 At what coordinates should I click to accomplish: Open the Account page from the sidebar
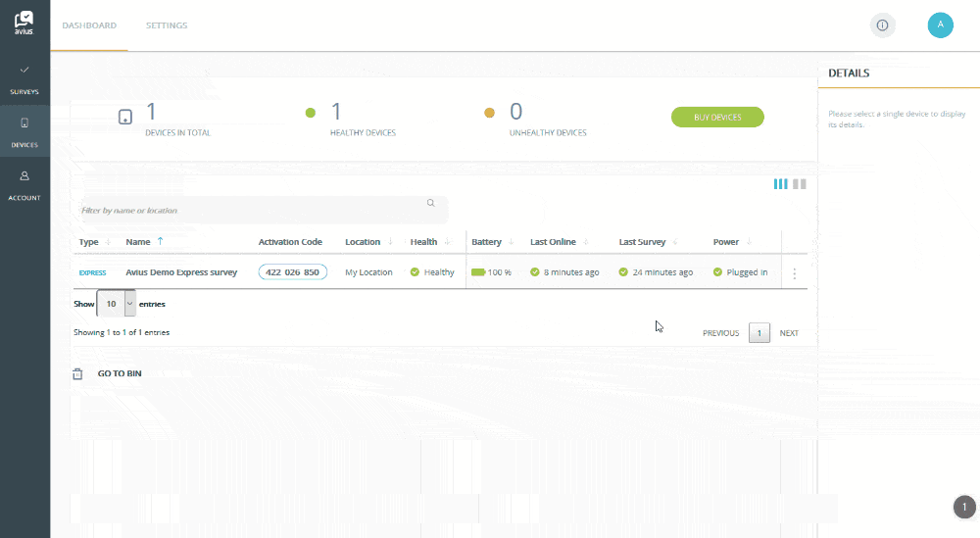coord(24,185)
